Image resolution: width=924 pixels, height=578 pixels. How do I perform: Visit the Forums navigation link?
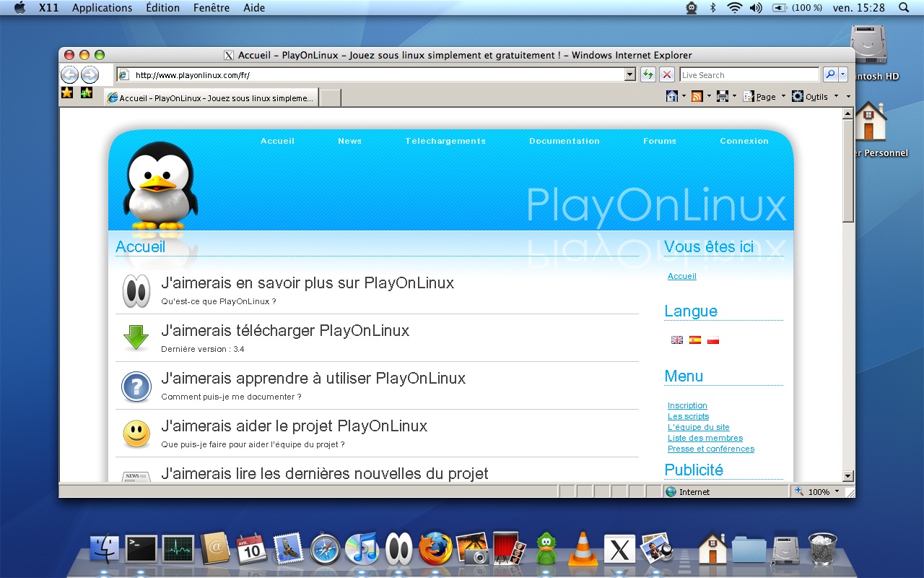point(660,141)
